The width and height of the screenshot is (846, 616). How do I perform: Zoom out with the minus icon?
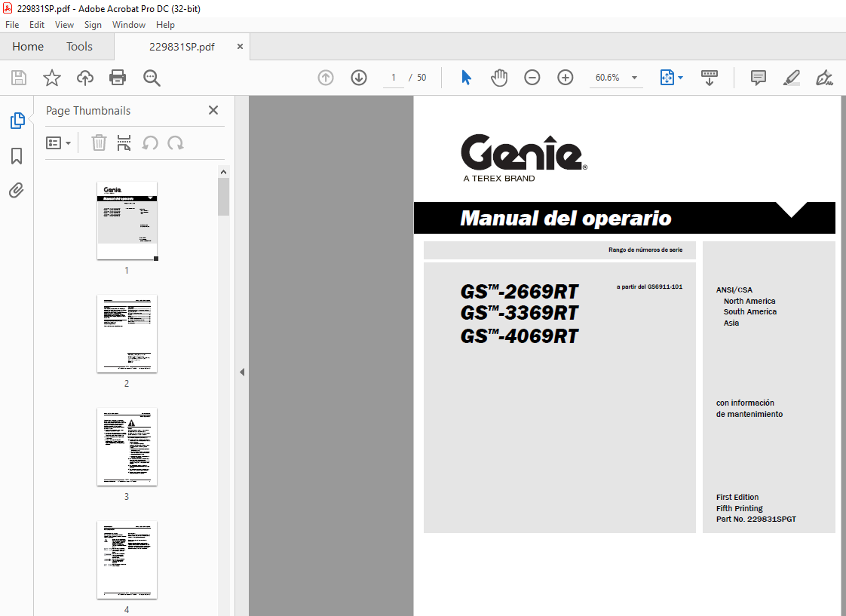(x=532, y=78)
